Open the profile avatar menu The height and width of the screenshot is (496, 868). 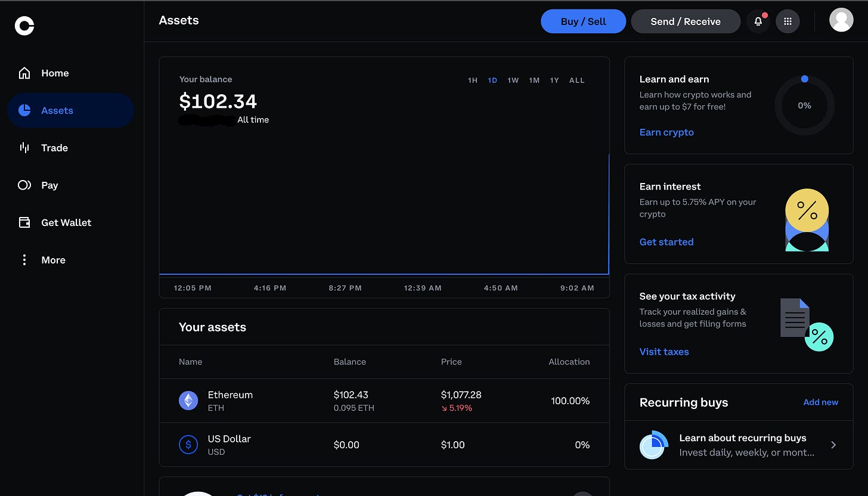tap(841, 20)
